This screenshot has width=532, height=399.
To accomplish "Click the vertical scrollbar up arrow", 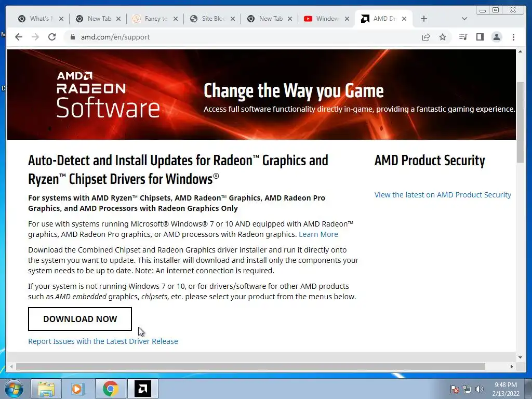I will click(520, 51).
